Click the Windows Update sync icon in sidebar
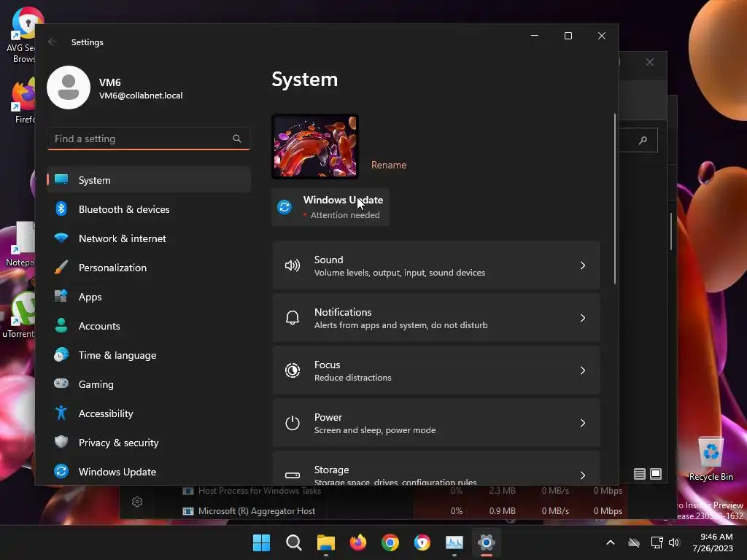Screen dimensions: 747x560 tap(61, 471)
